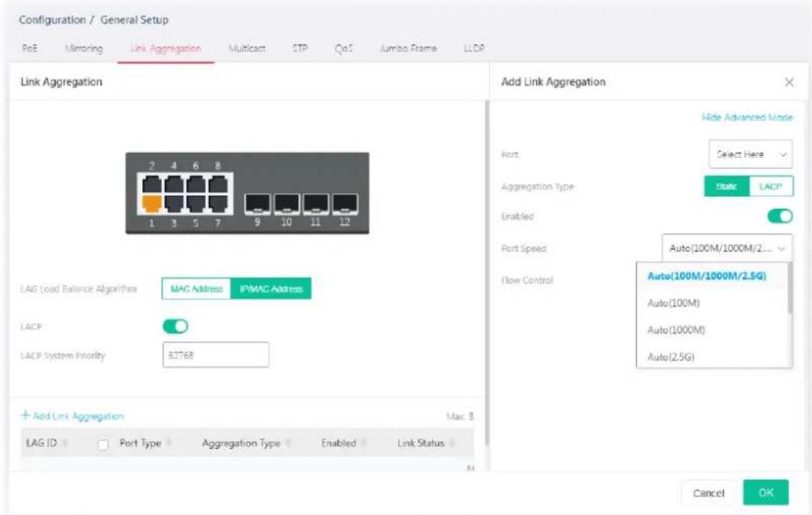This screenshot has height=515, width=812.
Task: Choose MAC Address load balance algorithm
Action: [x=197, y=288]
